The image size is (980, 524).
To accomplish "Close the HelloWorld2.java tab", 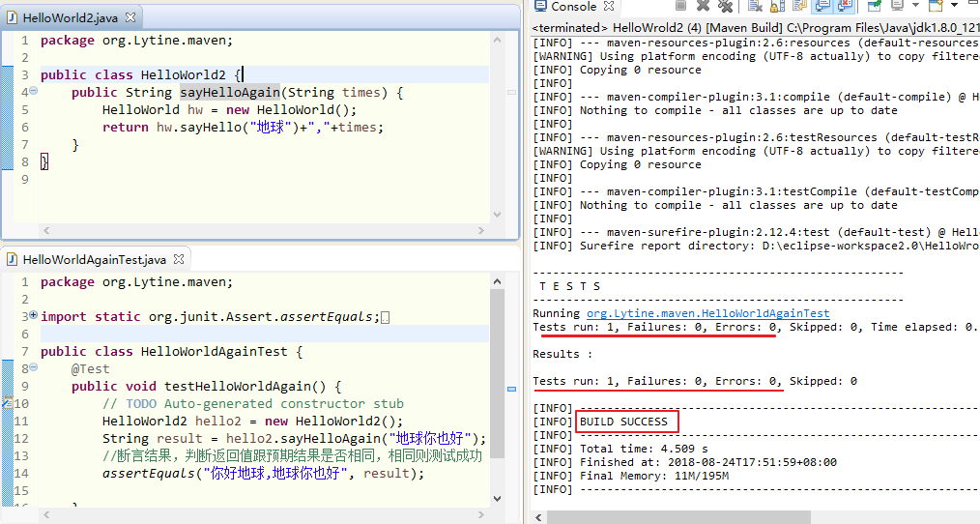I will pyautogui.click(x=130, y=17).
